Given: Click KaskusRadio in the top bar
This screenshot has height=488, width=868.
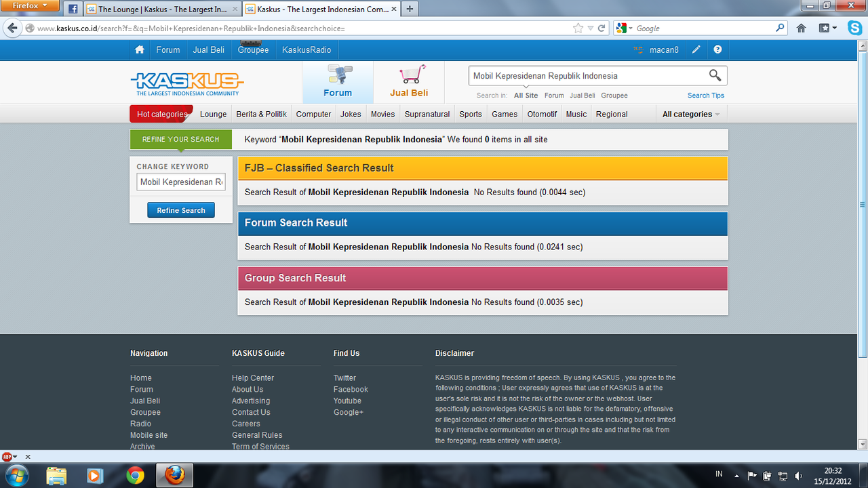Looking at the screenshot, I should tap(307, 49).
